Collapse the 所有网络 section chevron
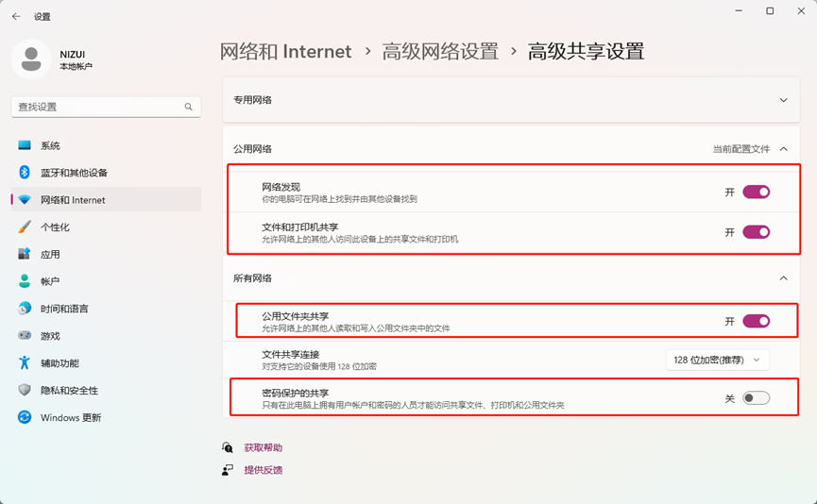This screenshot has width=817, height=504. click(783, 278)
